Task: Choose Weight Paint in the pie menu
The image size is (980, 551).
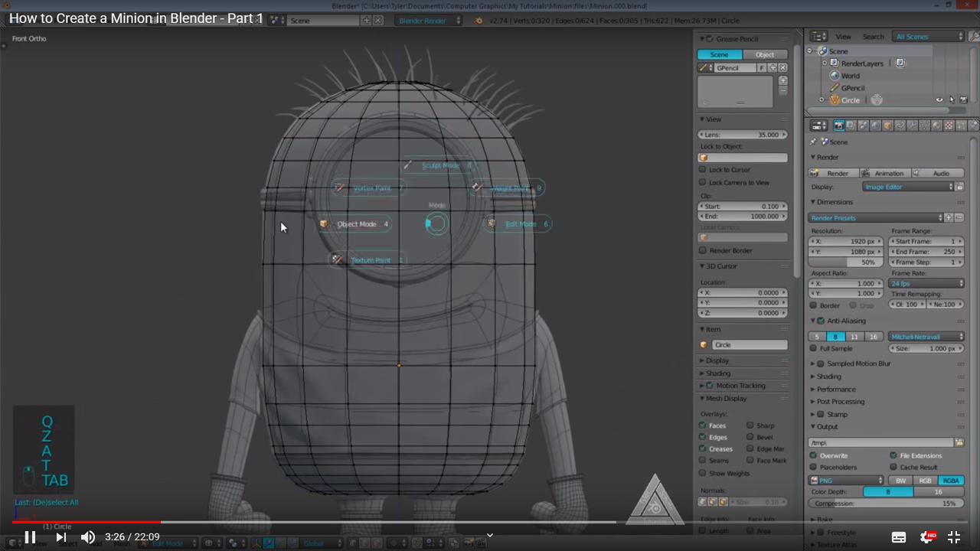Action: click(x=507, y=187)
